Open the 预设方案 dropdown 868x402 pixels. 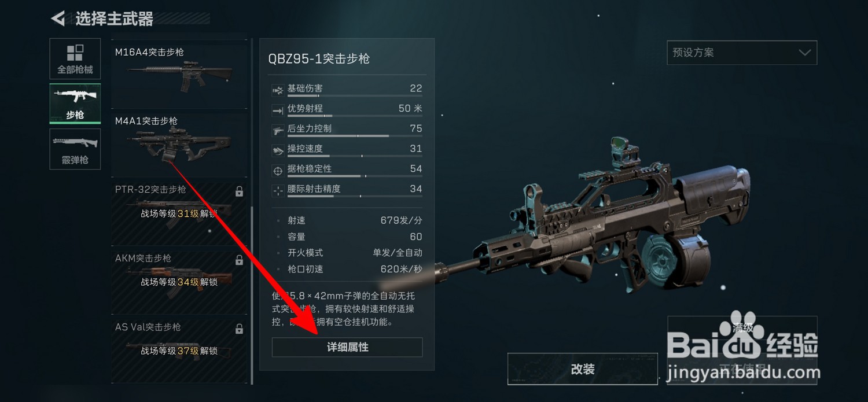(x=742, y=53)
